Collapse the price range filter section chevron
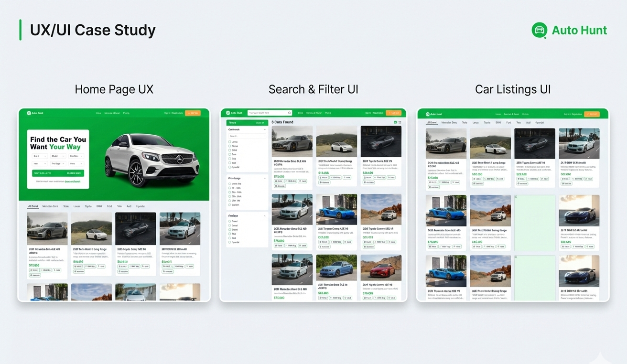 click(265, 178)
